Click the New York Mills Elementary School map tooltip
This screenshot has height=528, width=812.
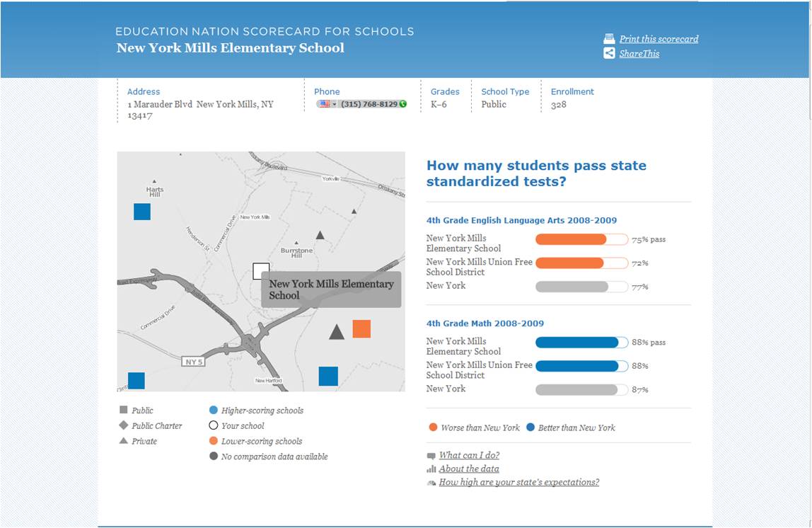tap(332, 289)
